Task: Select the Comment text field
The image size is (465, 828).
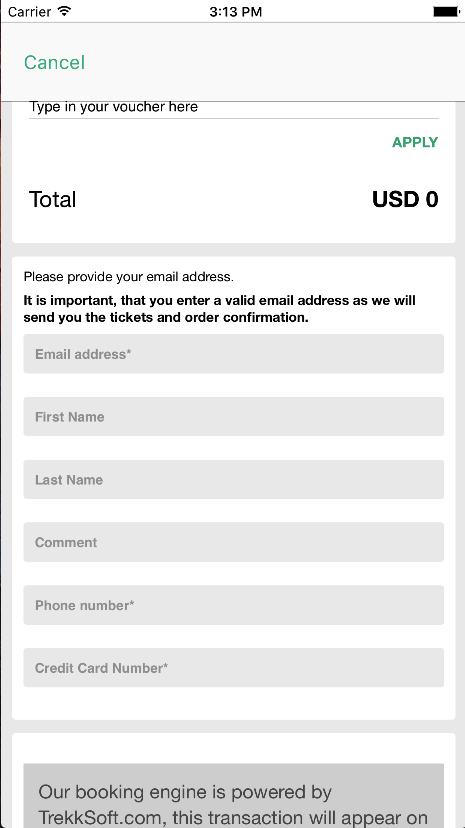Action: tap(234, 542)
